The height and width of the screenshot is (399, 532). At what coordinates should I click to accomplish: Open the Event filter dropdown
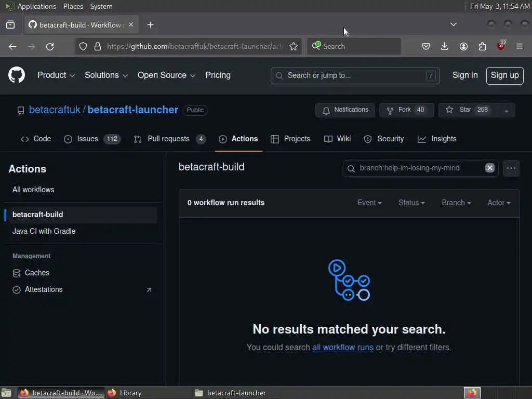369,203
